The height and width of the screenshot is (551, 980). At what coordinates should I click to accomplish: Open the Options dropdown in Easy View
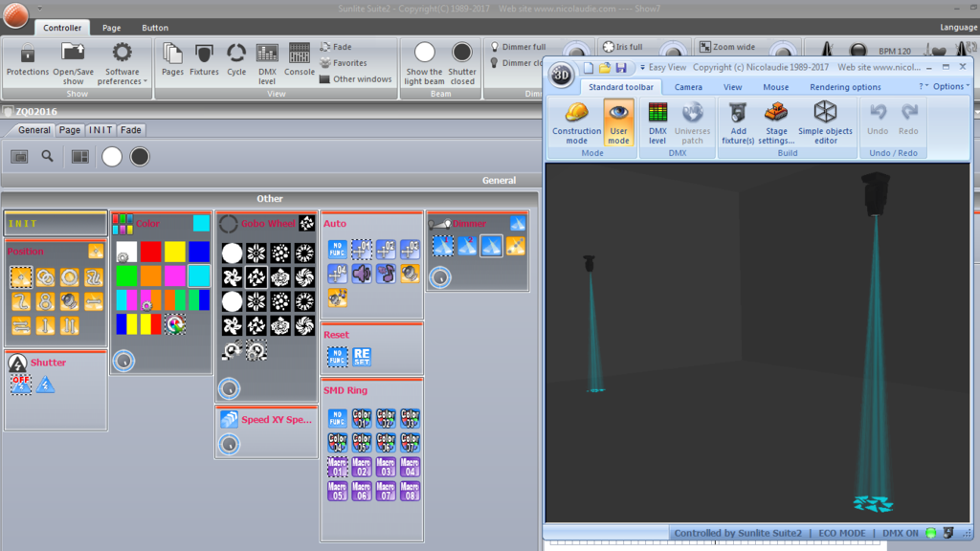[x=950, y=87]
